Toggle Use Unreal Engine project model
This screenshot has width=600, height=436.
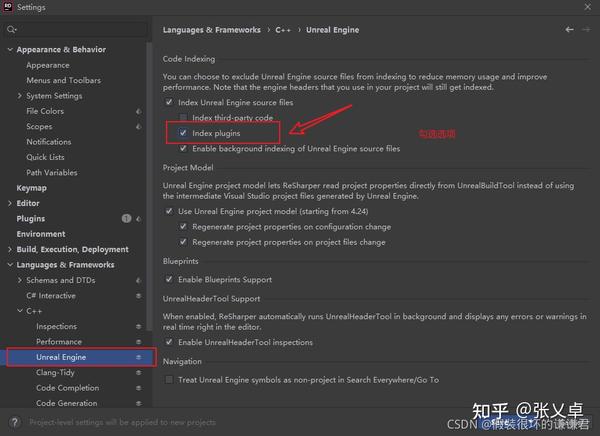[x=169, y=211]
